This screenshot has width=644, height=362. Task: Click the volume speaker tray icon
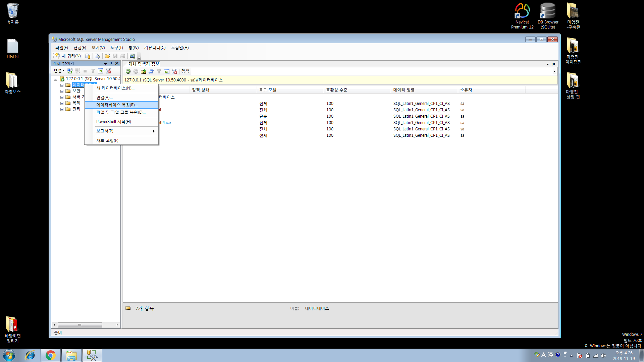(x=603, y=356)
